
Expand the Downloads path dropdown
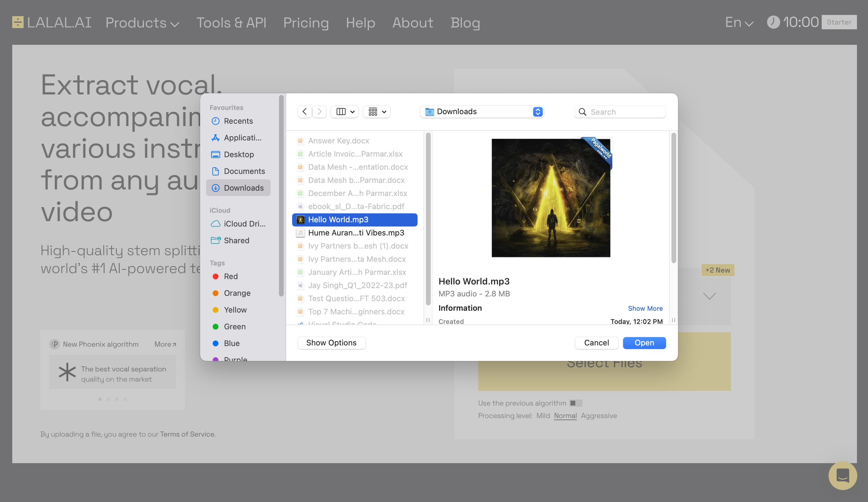pyautogui.click(x=536, y=112)
